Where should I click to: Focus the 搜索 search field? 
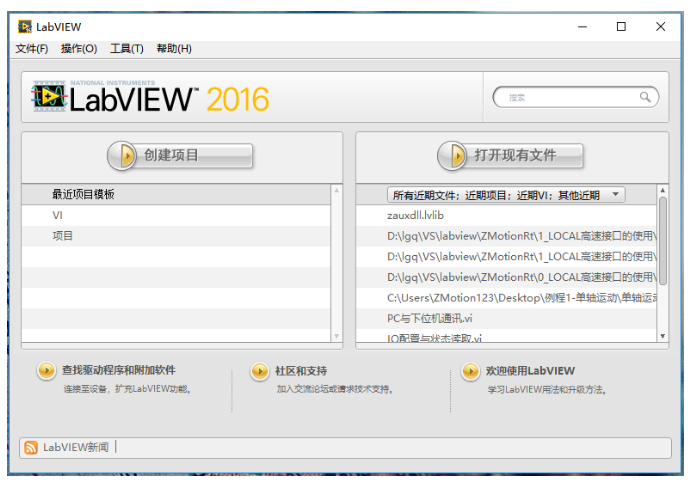[x=575, y=97]
